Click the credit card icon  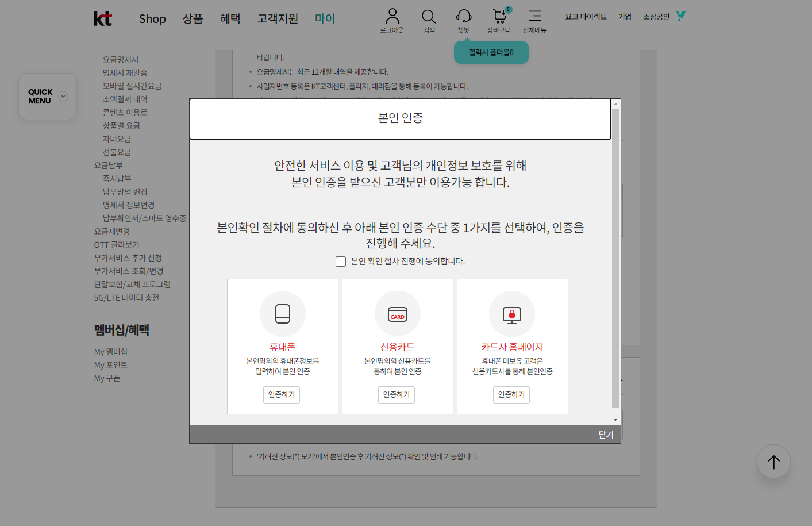click(398, 314)
